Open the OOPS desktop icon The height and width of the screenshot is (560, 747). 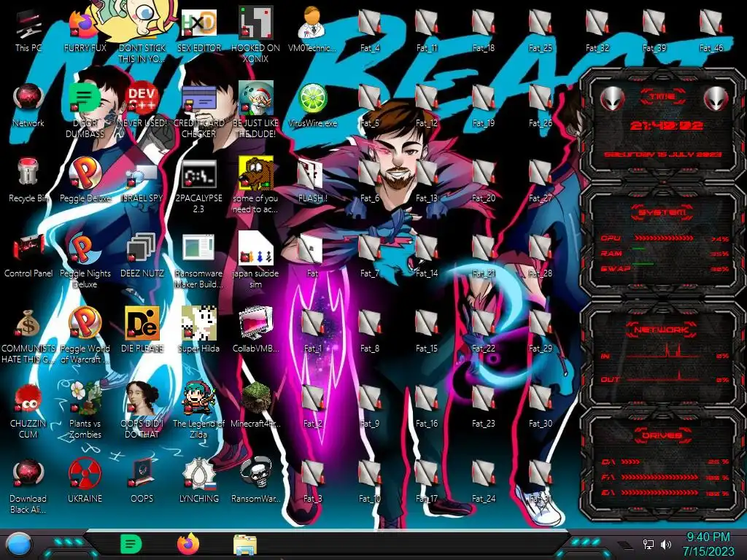tap(142, 481)
